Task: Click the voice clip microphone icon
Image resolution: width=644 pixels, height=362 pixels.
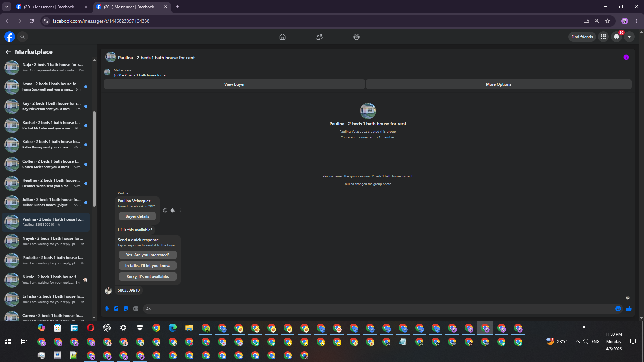Action: tap(107, 309)
